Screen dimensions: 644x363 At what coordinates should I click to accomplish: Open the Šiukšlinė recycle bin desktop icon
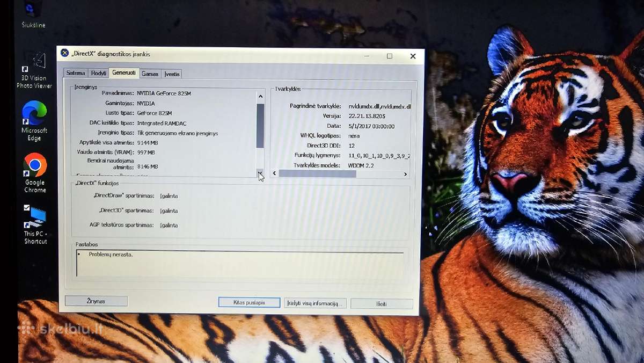point(33,14)
